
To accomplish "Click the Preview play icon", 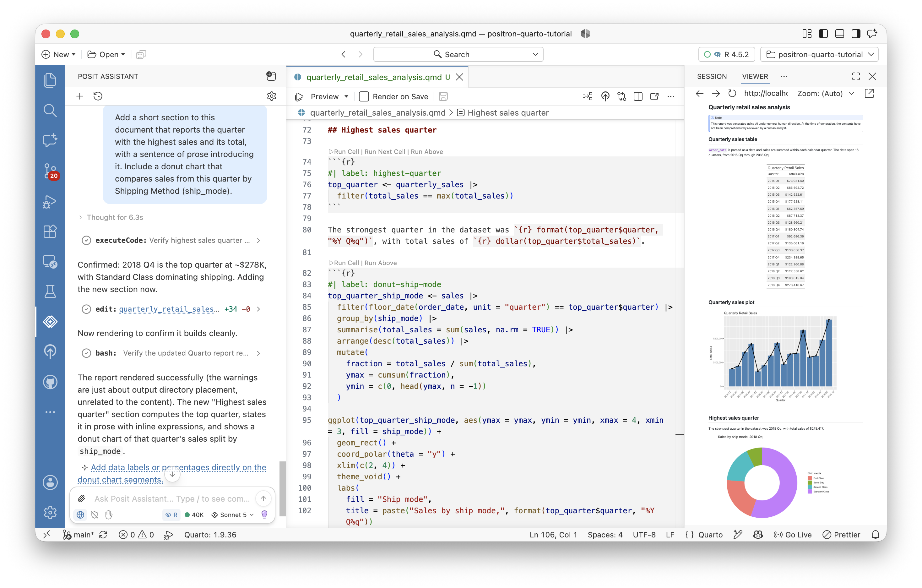I will tap(299, 97).
